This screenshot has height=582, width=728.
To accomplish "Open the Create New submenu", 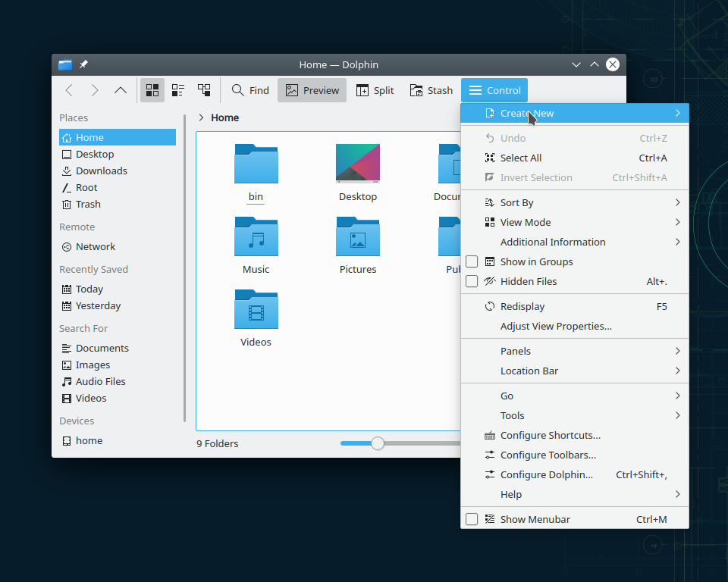I will tap(574, 113).
